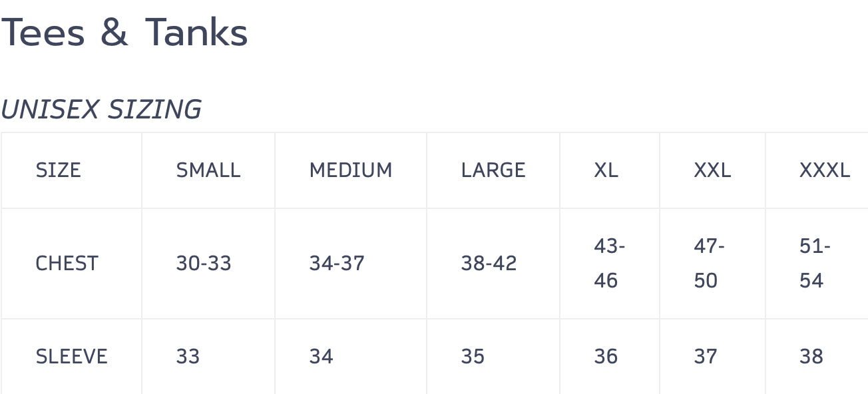
Task: Select the XXL column header
Action: [x=712, y=170]
